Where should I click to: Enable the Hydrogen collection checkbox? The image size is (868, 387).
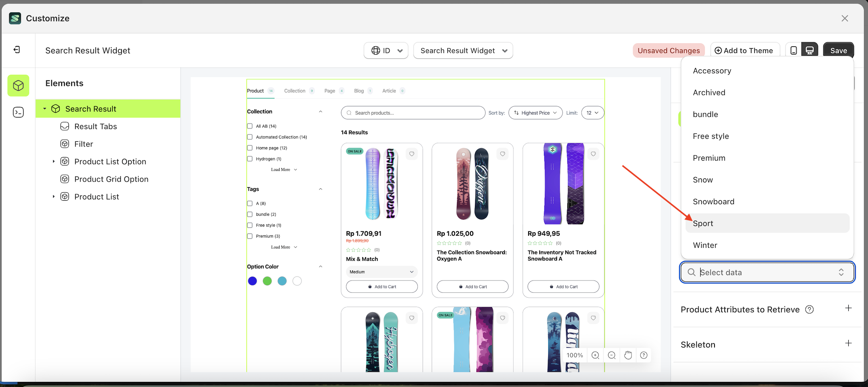(250, 158)
